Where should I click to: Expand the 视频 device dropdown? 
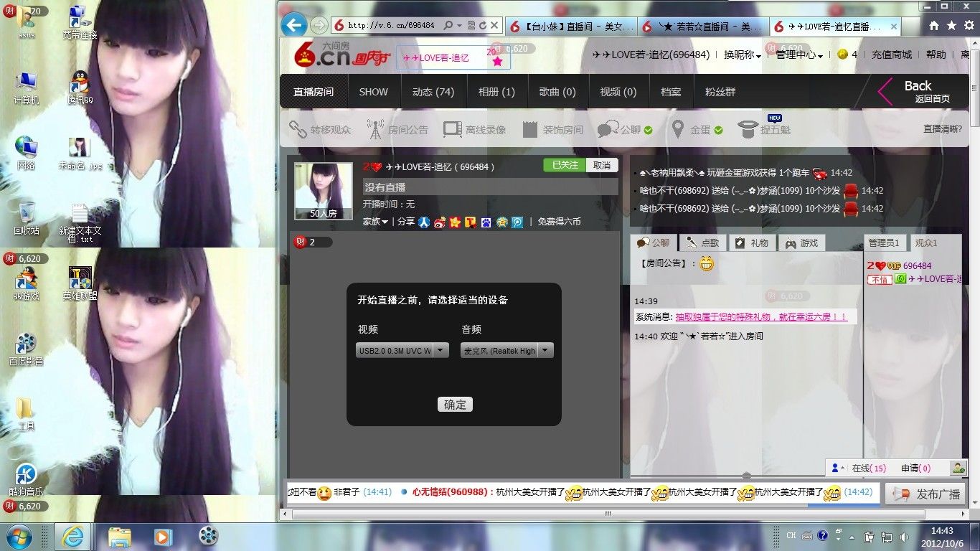pos(441,350)
